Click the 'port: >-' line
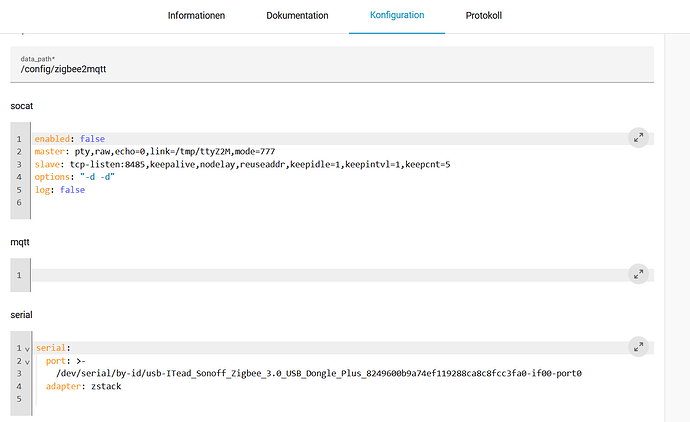The height and width of the screenshot is (422, 690). pyautogui.click(x=66, y=361)
